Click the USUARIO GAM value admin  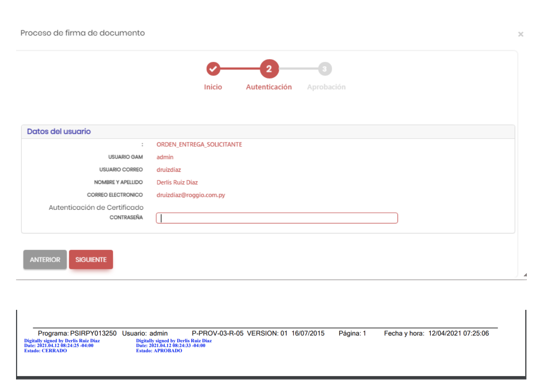pyautogui.click(x=165, y=157)
